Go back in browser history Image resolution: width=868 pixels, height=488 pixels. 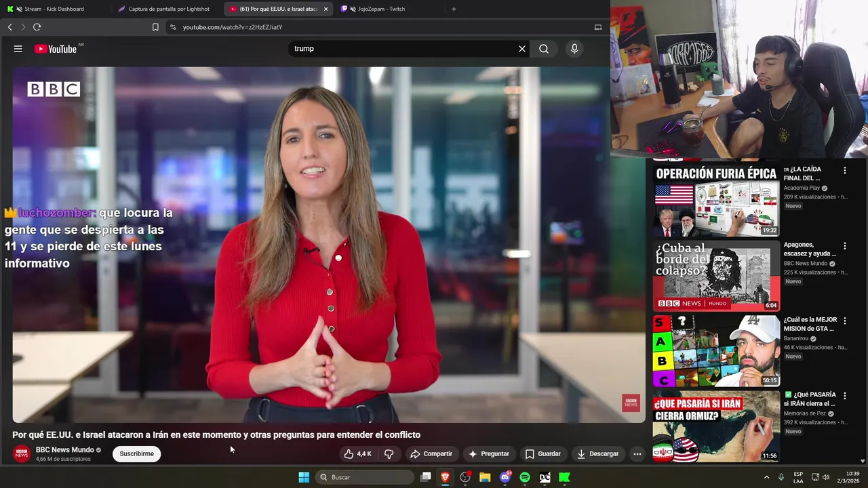pos(9,27)
